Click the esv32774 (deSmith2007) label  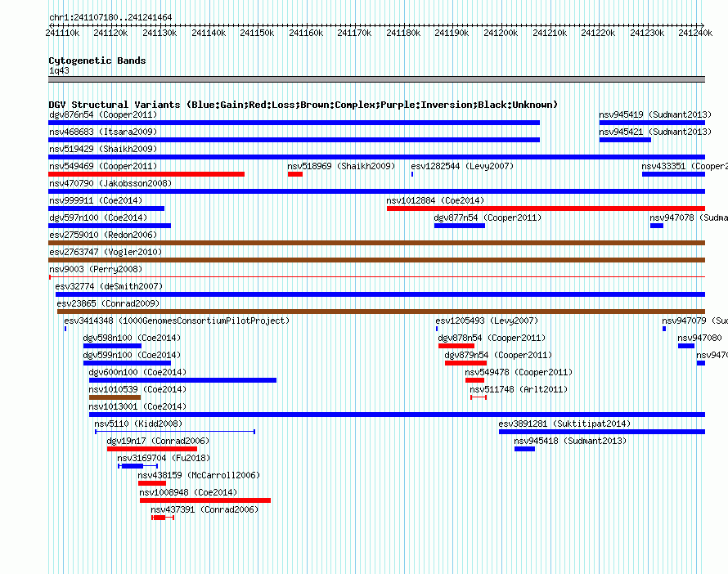[109, 286]
